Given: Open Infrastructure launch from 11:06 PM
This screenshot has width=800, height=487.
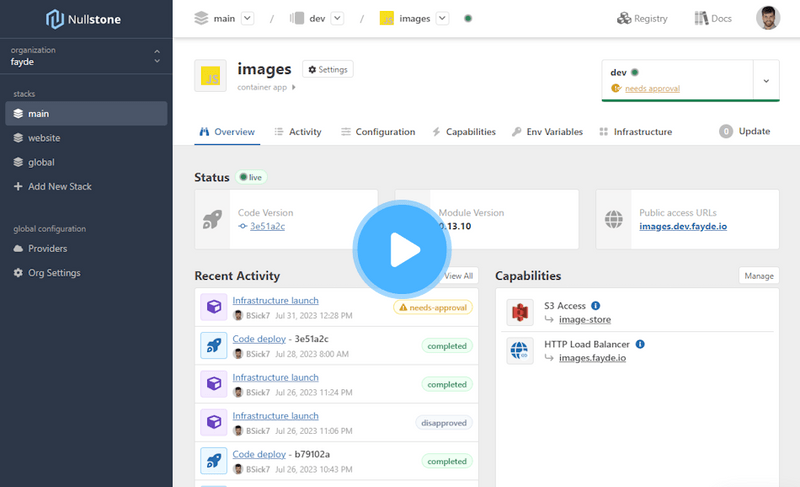Looking at the screenshot, I should (276, 416).
